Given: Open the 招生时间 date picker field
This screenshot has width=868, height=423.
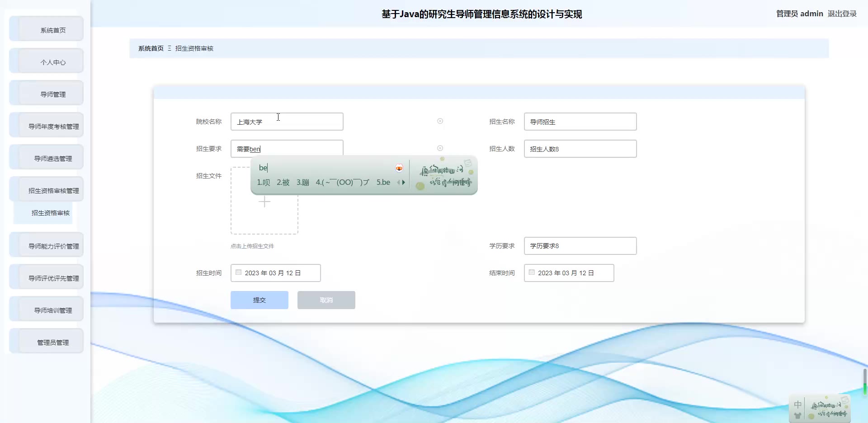Looking at the screenshot, I should click(276, 273).
